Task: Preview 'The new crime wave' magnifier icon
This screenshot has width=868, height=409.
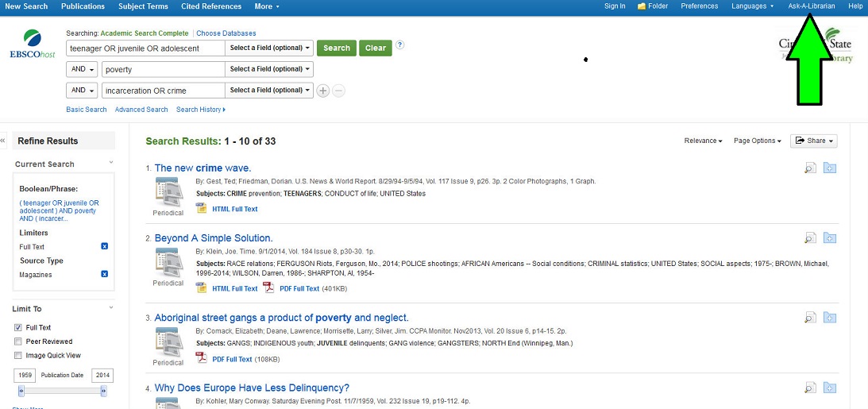Action: click(811, 168)
